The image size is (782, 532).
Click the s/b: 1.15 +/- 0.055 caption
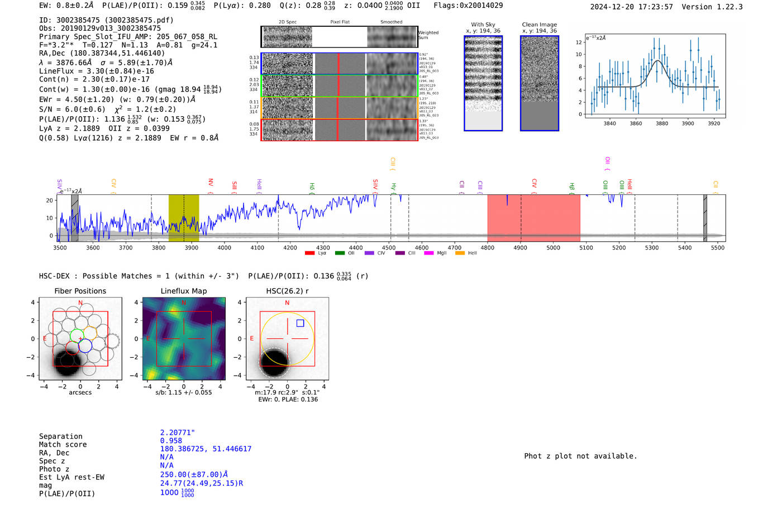point(184,392)
